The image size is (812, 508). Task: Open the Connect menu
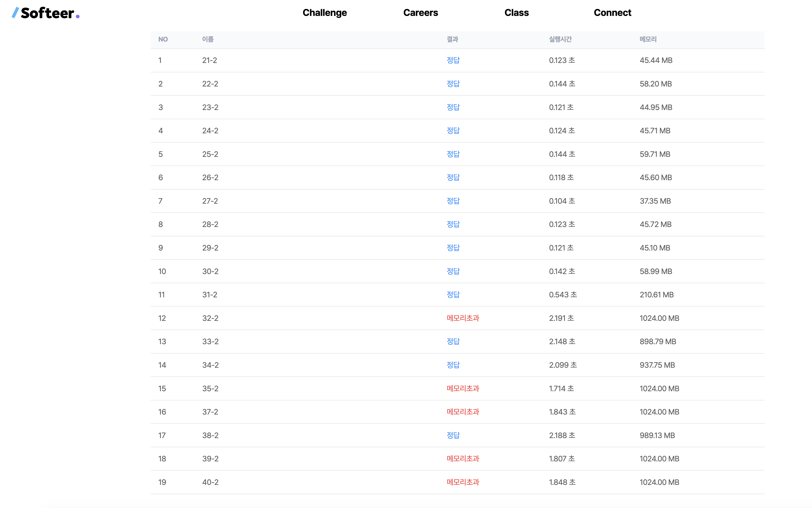click(x=612, y=13)
